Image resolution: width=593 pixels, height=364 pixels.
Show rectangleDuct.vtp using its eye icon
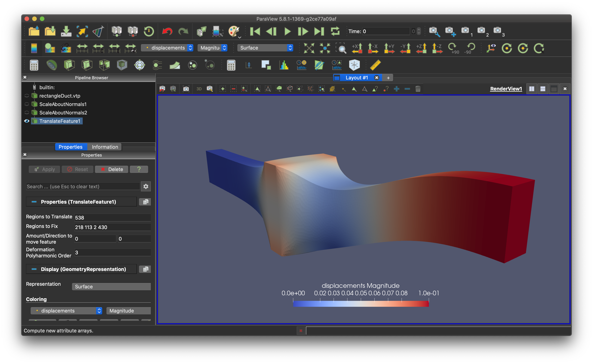[x=26, y=96]
